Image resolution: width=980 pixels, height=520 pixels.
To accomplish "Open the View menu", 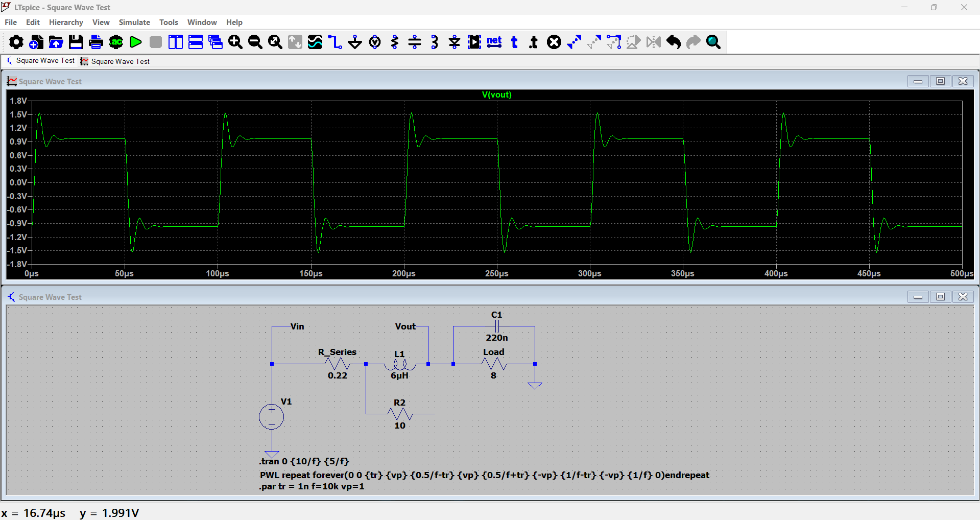I will [101, 22].
